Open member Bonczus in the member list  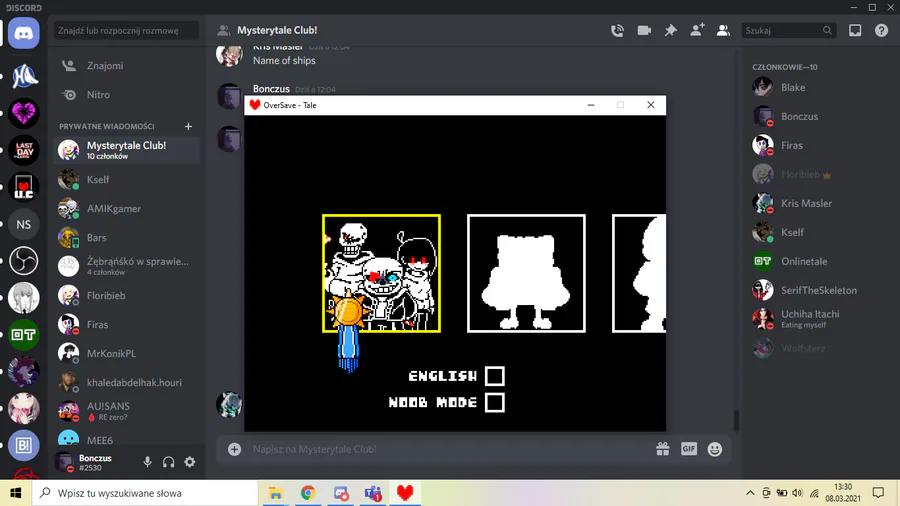[818, 116]
